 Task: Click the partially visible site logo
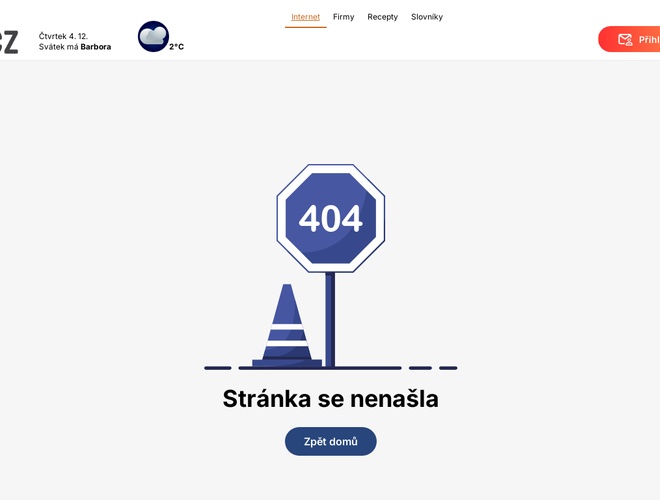point(8,41)
